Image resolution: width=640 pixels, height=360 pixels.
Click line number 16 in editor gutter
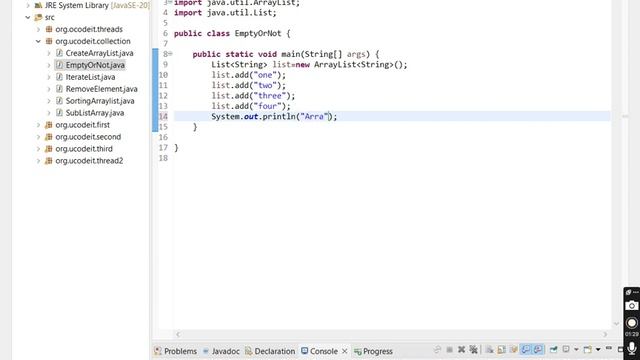(x=163, y=137)
